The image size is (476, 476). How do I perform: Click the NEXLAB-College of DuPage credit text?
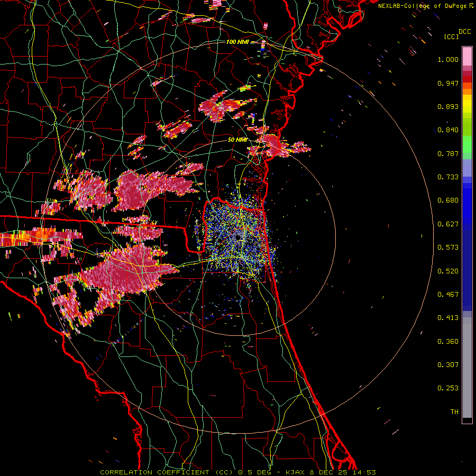click(426, 6)
